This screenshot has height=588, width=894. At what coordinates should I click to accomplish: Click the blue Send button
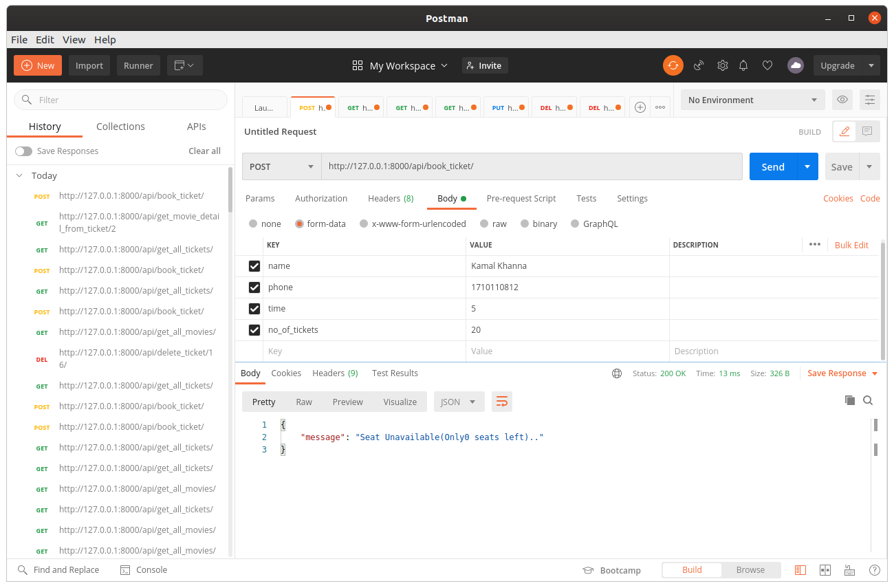[773, 166]
